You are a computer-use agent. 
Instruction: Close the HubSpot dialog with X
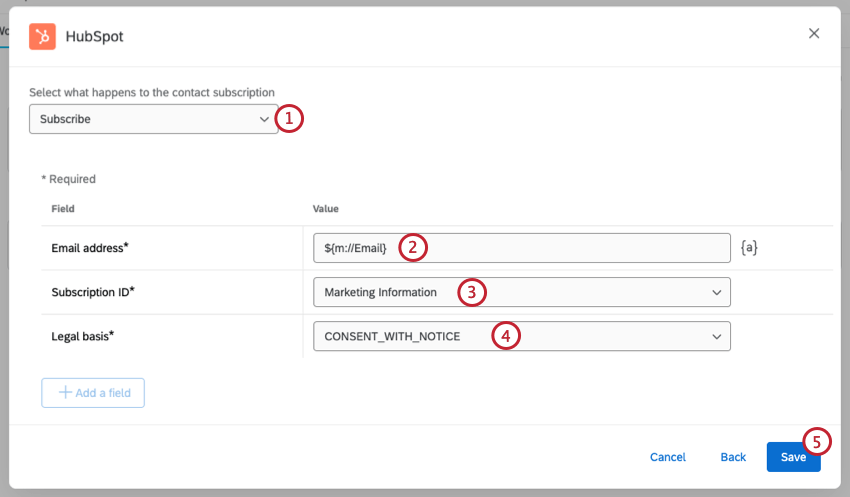pyautogui.click(x=814, y=33)
